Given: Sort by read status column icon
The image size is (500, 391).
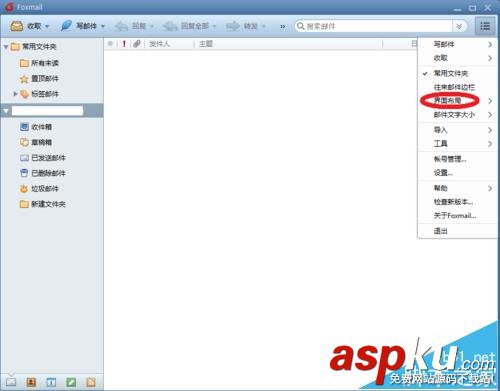Looking at the screenshot, I should (110, 44).
